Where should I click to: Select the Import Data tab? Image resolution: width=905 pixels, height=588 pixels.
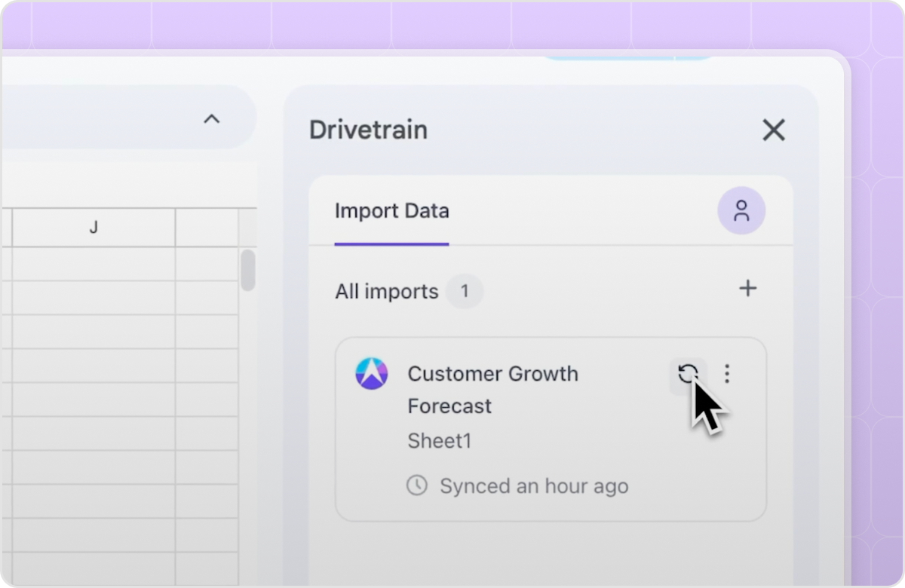click(391, 211)
